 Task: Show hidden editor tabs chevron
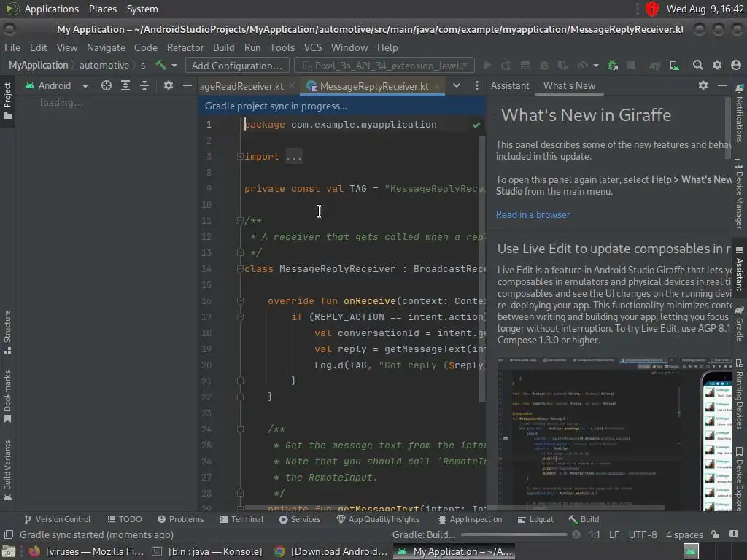tap(457, 86)
